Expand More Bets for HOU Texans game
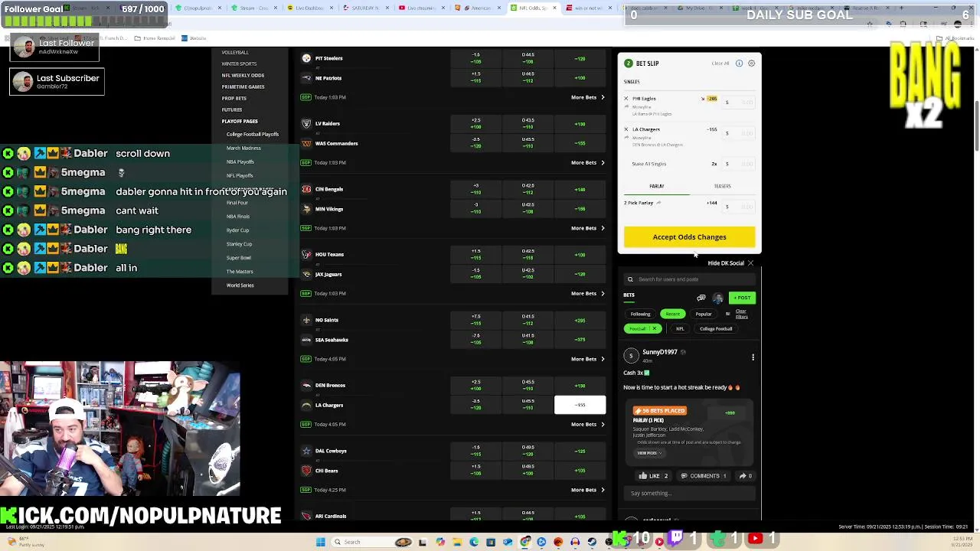The image size is (980, 551). click(x=587, y=293)
